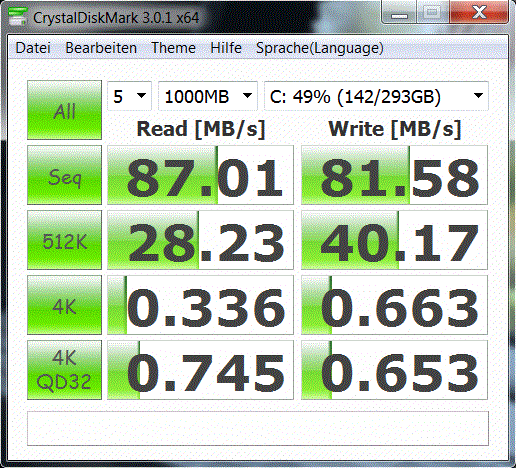Open the Datei menu
The image size is (516, 468).
(x=33, y=48)
